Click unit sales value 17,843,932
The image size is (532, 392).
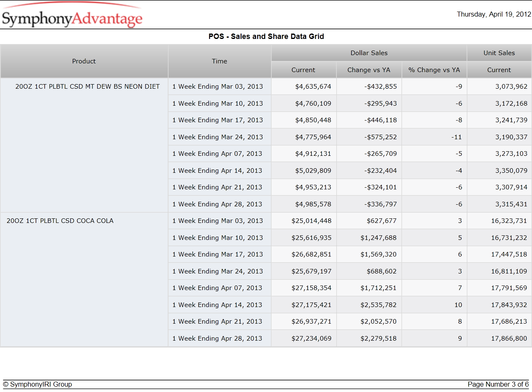point(509,305)
